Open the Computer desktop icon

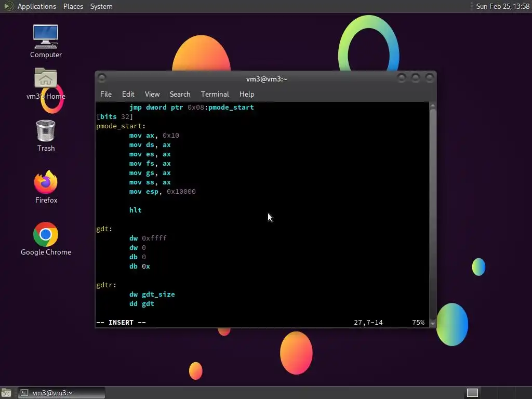46,41
